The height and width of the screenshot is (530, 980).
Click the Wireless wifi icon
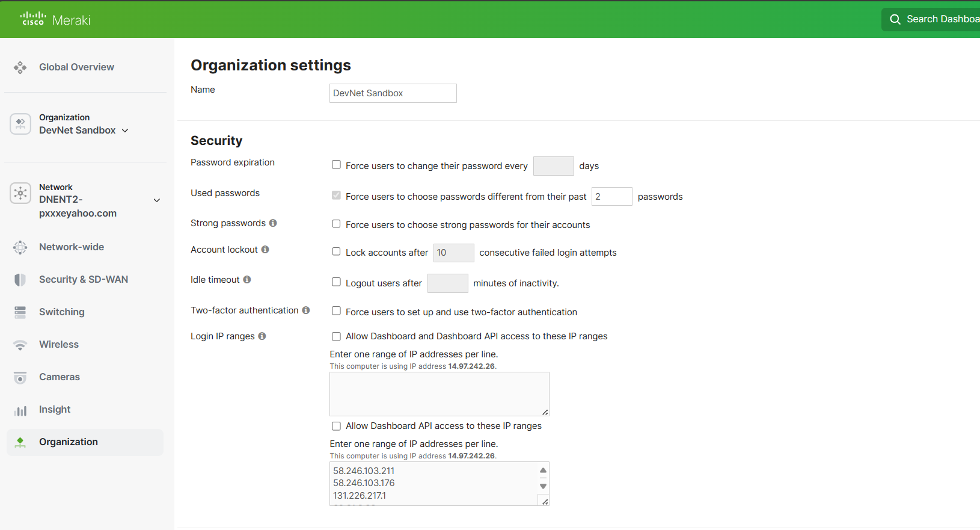tap(20, 345)
